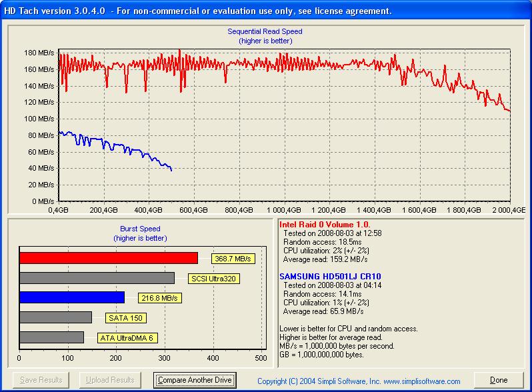
Task: Click the 180 MB/s axis label
Action: tap(39, 53)
